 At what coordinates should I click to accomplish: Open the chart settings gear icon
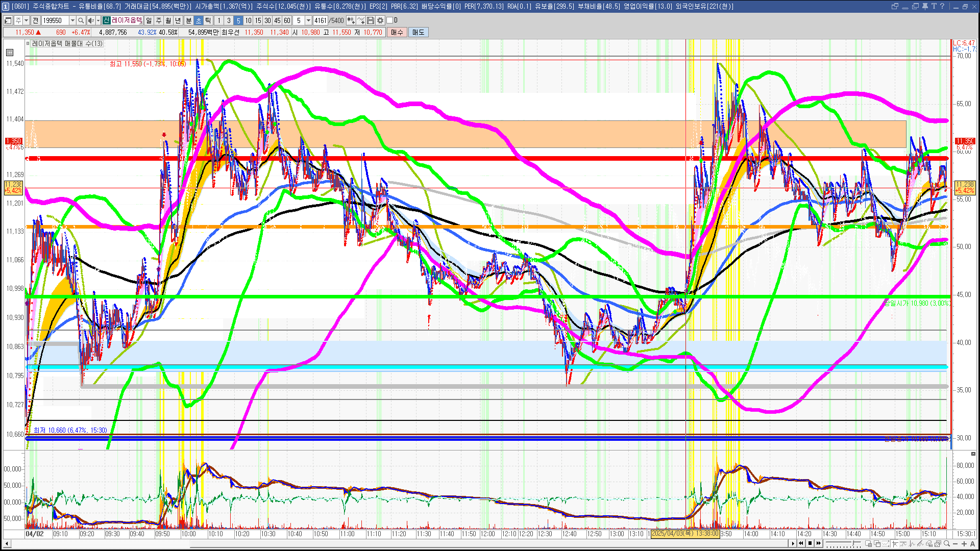click(380, 20)
